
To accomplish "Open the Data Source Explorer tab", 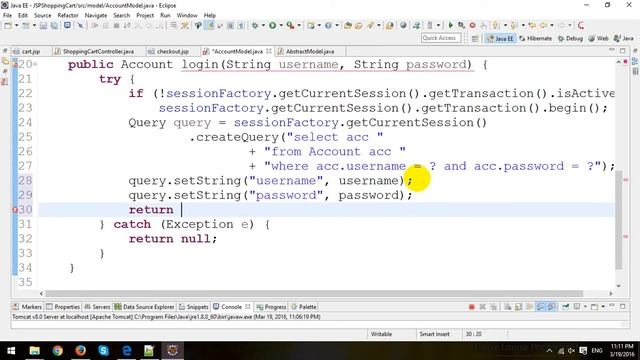I will coord(144,307).
